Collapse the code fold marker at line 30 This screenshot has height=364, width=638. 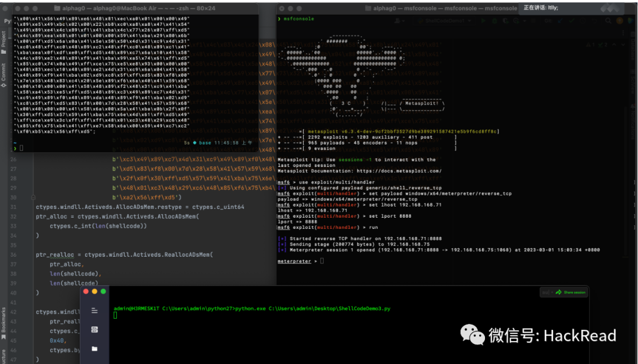pyautogui.click(x=33, y=198)
